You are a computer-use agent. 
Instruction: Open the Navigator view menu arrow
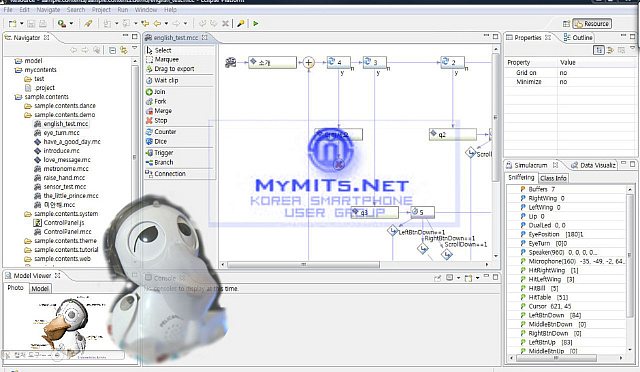(x=135, y=49)
